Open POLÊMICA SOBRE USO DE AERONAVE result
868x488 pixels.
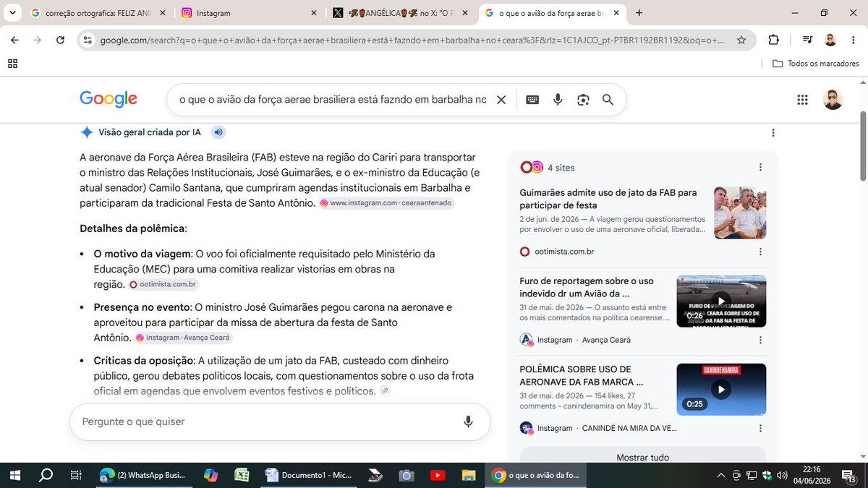(x=582, y=375)
